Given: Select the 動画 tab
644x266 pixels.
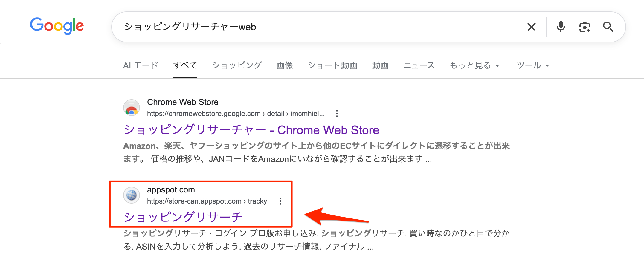Looking at the screenshot, I should 380,65.
